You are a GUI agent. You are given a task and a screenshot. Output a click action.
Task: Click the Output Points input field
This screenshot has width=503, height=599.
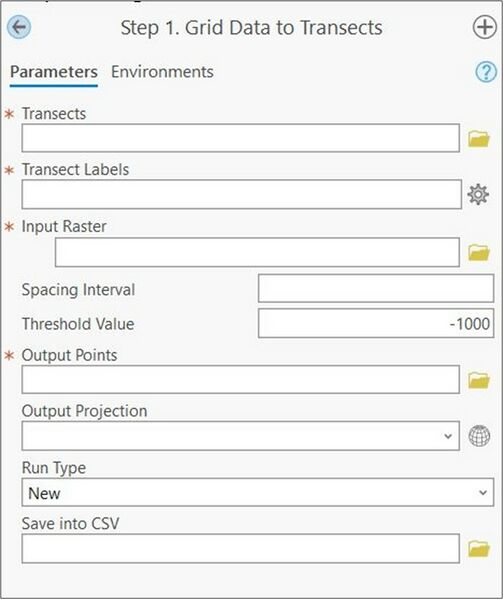[x=241, y=379]
